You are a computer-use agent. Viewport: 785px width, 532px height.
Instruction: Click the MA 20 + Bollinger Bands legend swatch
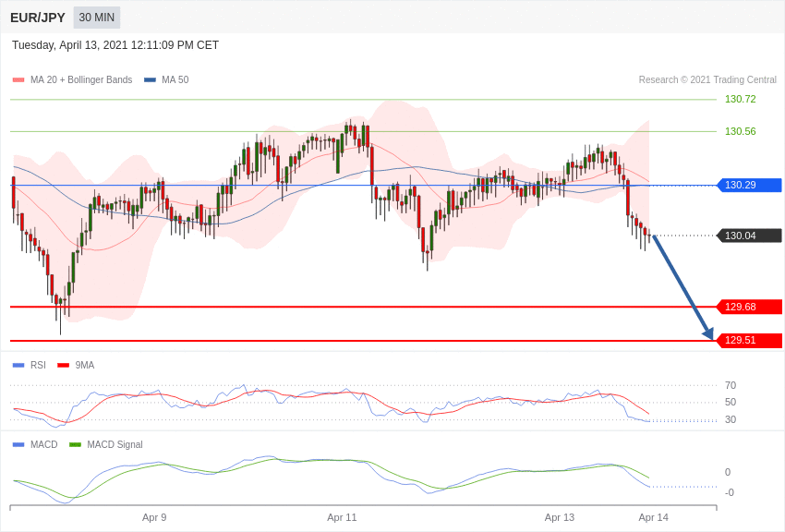tap(18, 80)
